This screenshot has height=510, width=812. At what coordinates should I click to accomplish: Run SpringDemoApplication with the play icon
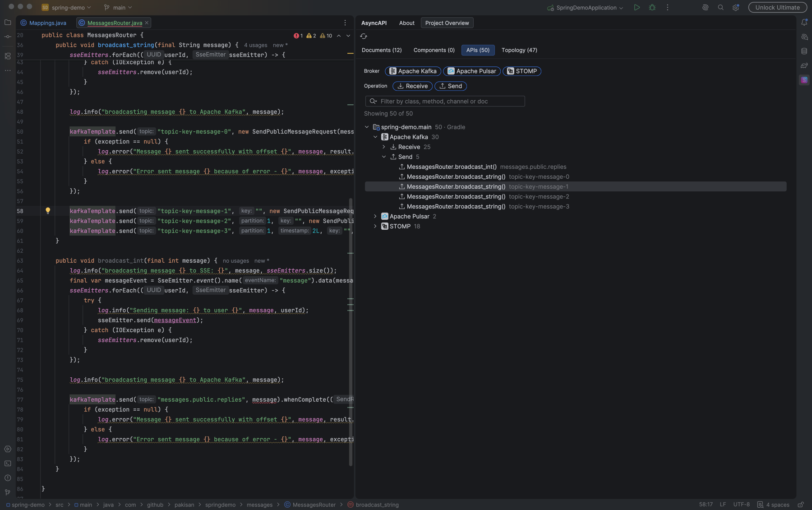637,7
